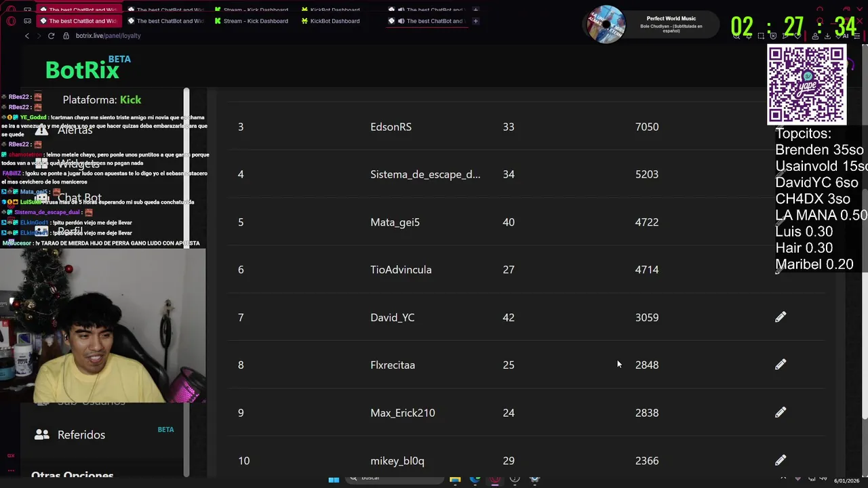Image resolution: width=868 pixels, height=488 pixels.
Task: Click the Alertas warning icon
Action: [42, 130]
